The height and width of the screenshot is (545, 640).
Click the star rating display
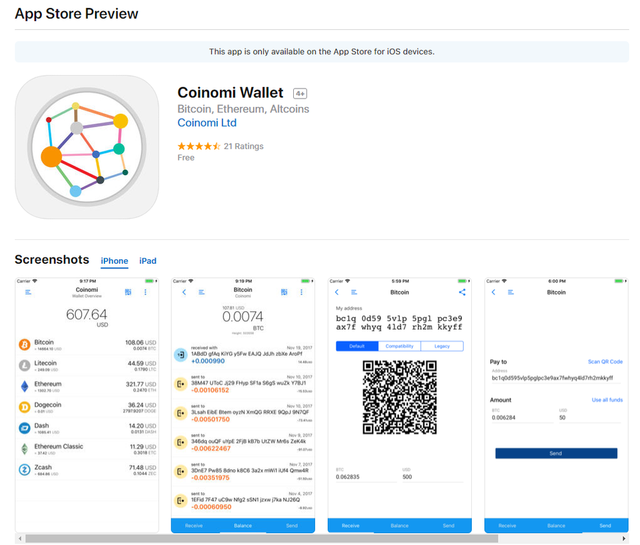point(199,146)
